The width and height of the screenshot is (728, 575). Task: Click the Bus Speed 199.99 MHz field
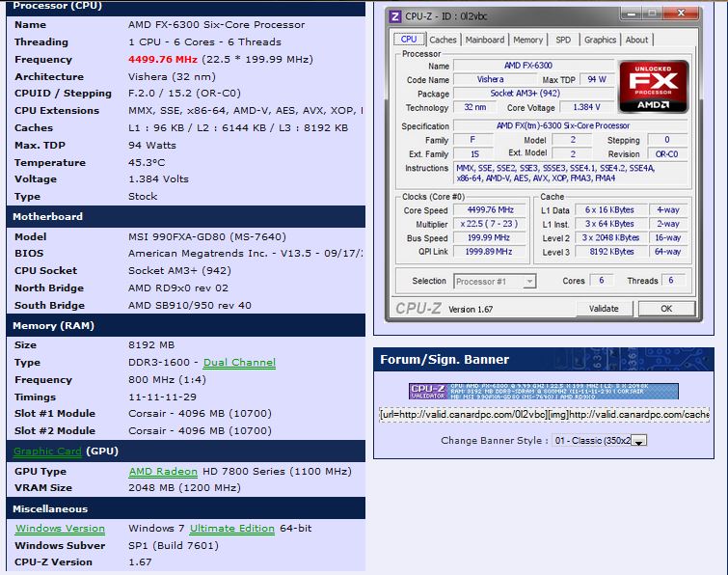490,237
